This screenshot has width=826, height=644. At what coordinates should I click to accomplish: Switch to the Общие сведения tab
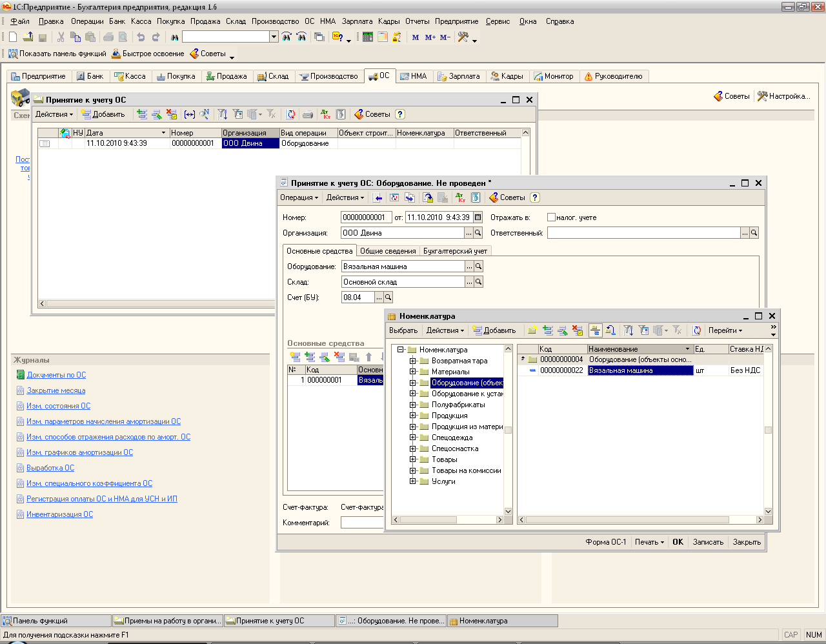(388, 251)
